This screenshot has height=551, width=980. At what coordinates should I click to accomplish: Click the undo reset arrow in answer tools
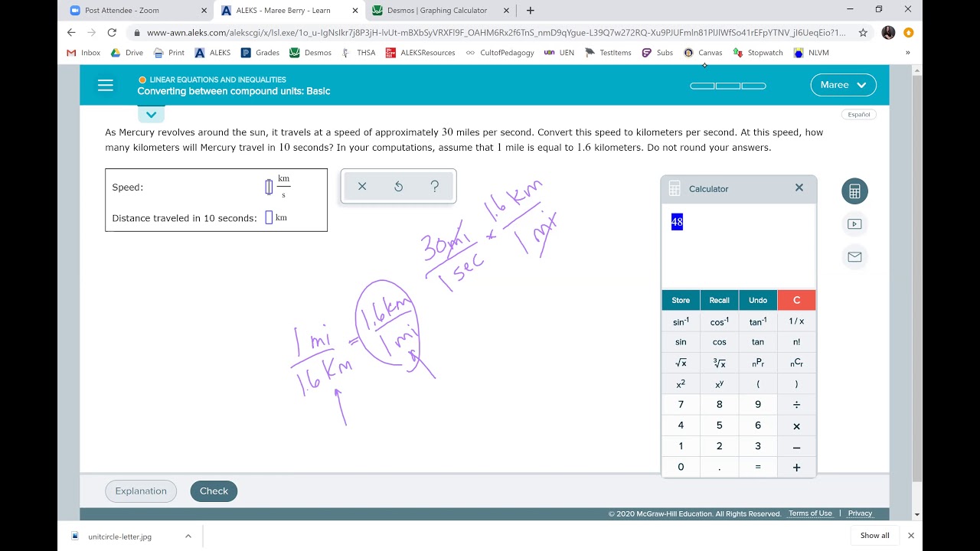[x=398, y=186]
